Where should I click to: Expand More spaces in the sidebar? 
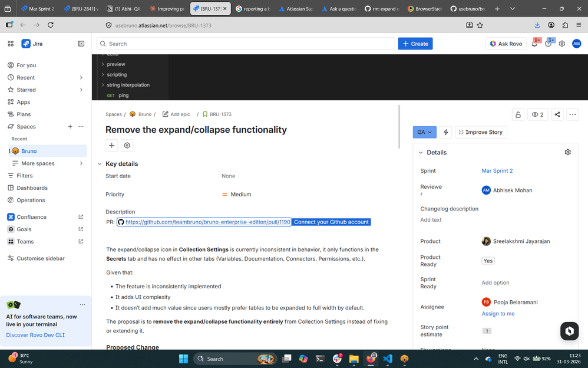pos(81,163)
